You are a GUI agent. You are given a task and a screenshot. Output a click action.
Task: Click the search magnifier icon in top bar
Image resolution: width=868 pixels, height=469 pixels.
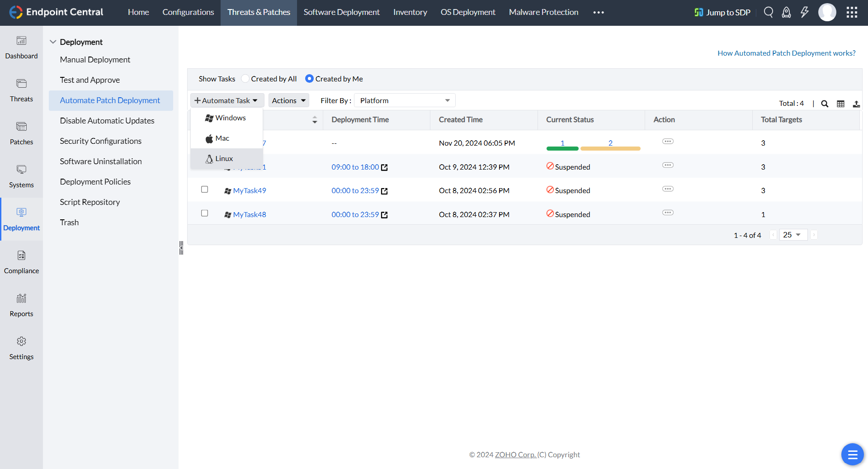point(768,12)
